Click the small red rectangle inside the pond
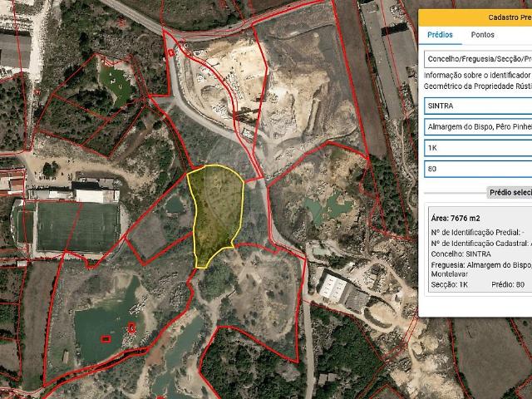Image resolution: width=532 pixels, height=399 pixels. click(x=106, y=338)
